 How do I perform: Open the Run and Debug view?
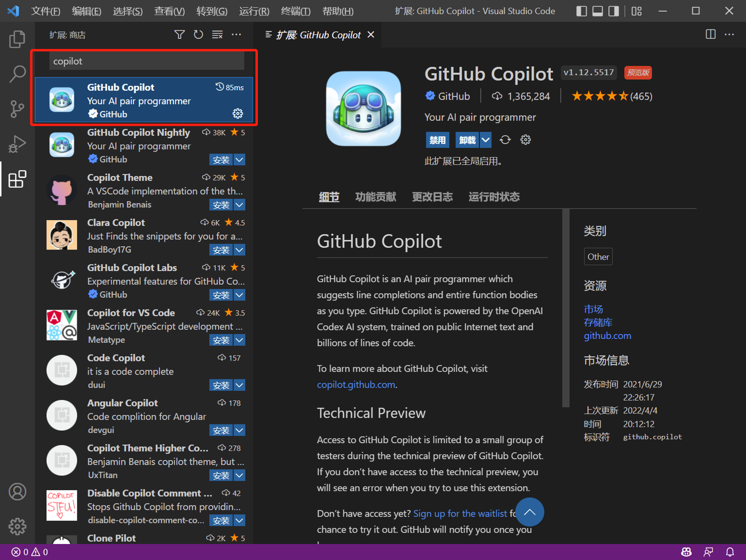[x=17, y=144]
